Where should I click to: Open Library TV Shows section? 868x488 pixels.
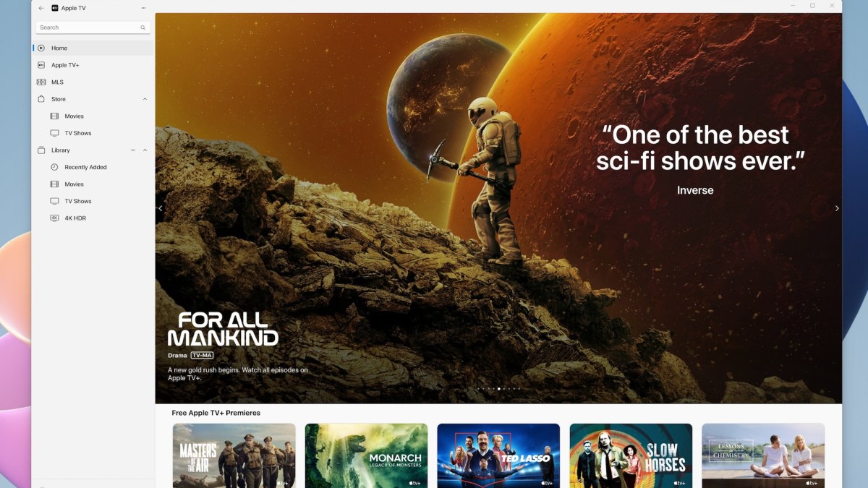coord(93,201)
